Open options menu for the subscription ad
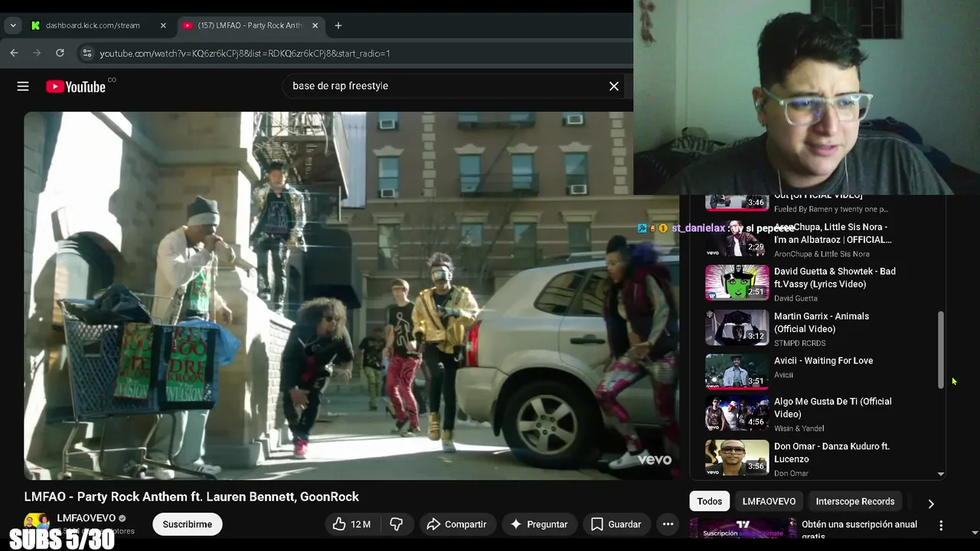 941,526
